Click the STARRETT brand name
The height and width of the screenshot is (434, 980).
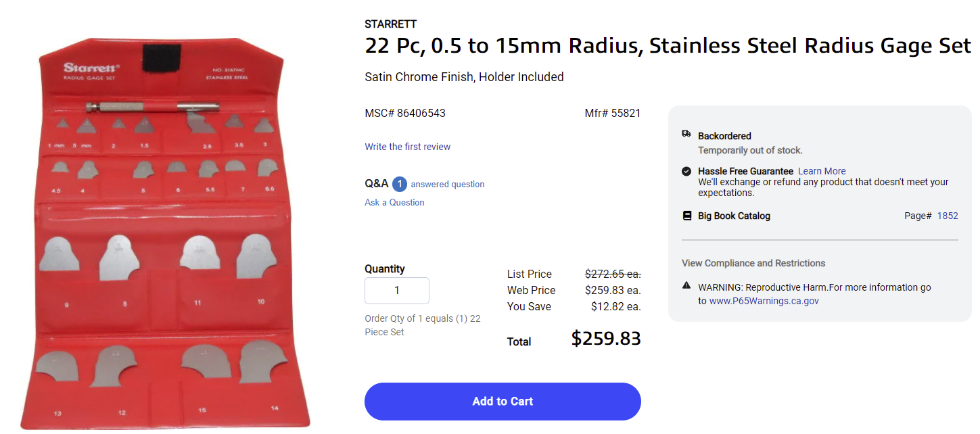(391, 24)
